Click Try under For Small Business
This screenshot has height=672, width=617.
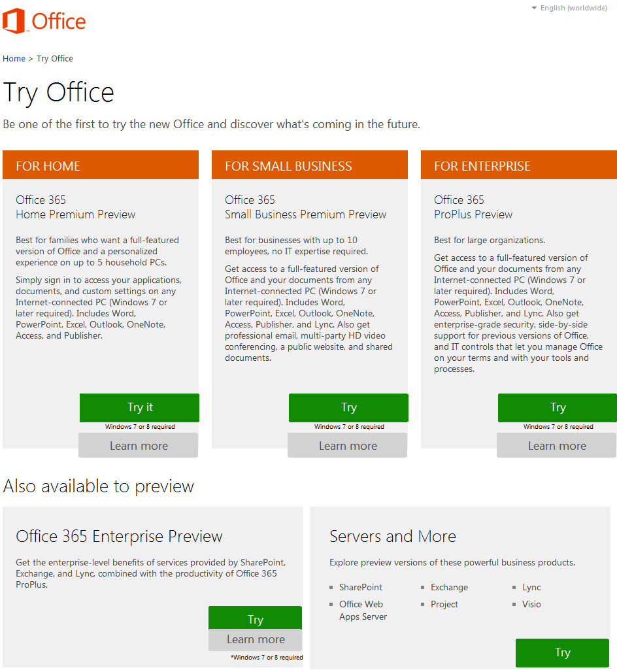(x=348, y=407)
